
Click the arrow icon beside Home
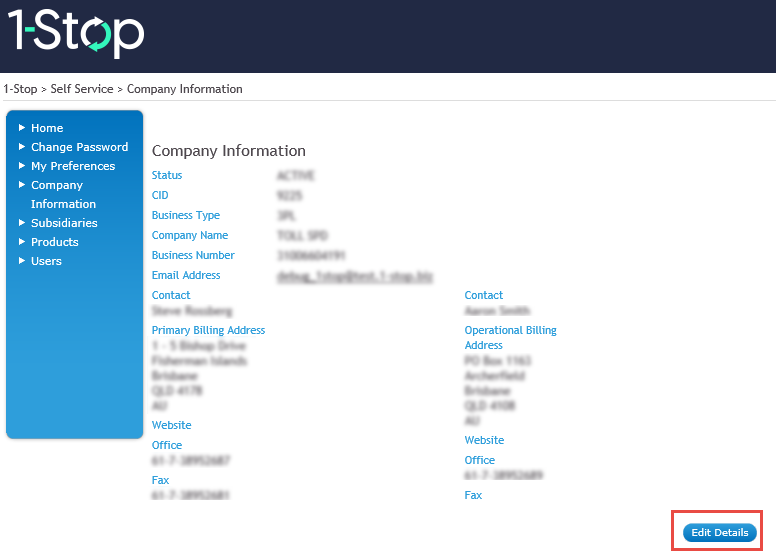pos(22,128)
